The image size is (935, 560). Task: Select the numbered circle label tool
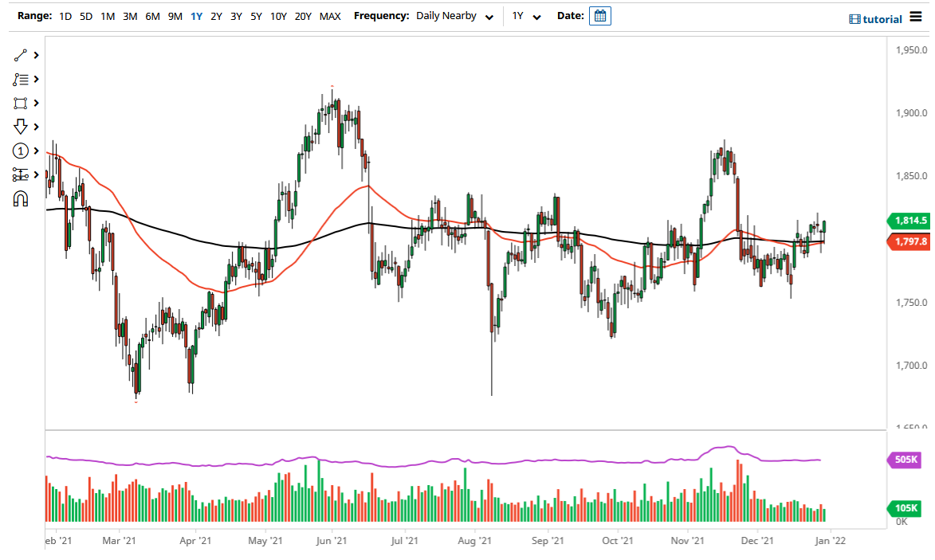click(x=20, y=151)
